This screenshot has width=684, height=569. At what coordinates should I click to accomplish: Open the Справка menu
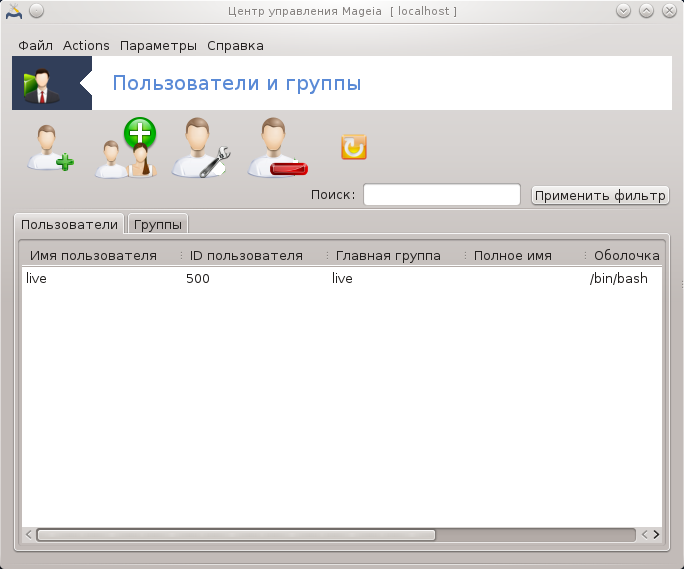(x=235, y=46)
